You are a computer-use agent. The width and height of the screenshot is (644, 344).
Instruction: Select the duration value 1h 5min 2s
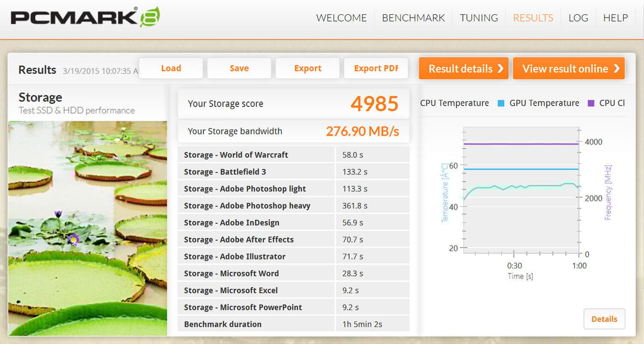[x=362, y=324]
